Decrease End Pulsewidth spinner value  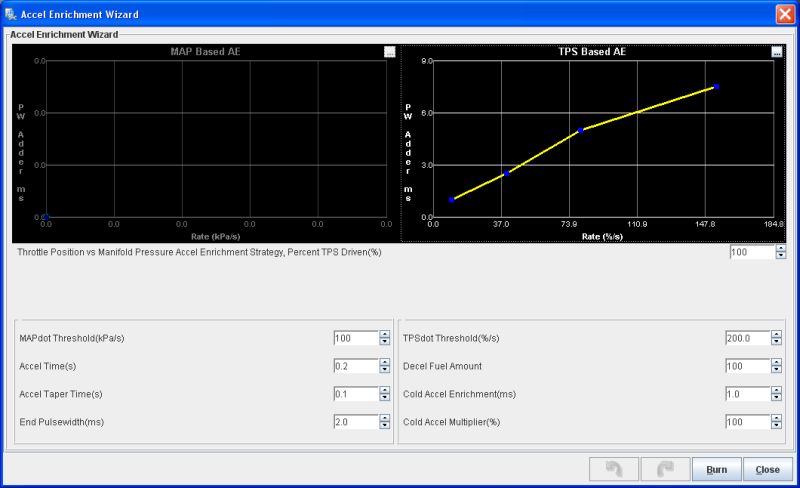click(x=384, y=426)
